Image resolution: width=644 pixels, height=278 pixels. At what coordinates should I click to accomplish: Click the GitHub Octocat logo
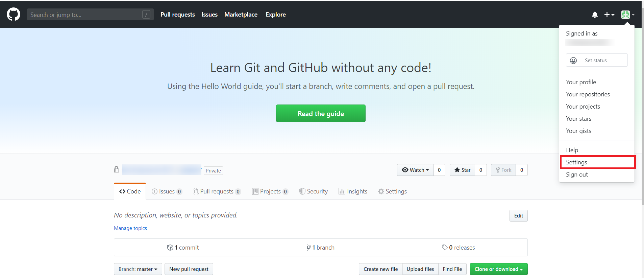click(x=14, y=15)
